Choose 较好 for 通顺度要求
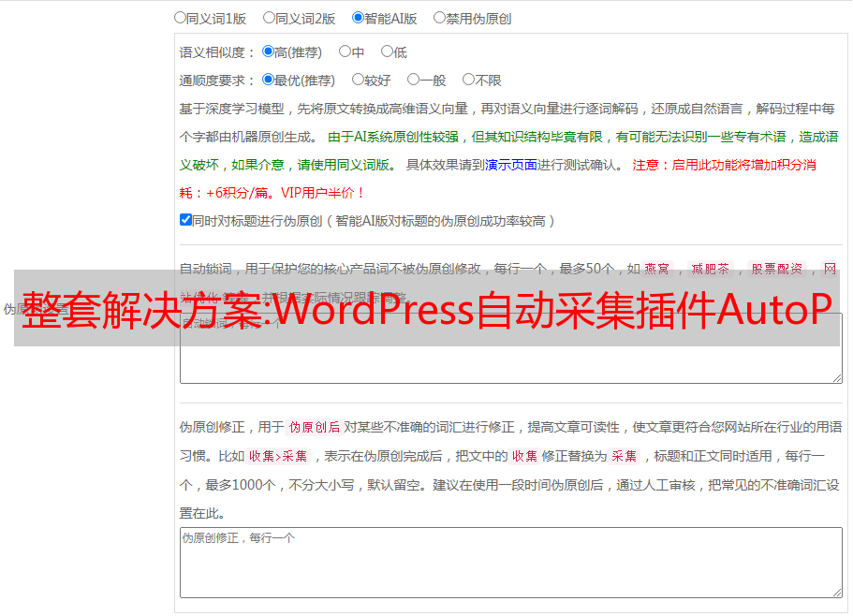This screenshot has width=853, height=616. click(358, 80)
